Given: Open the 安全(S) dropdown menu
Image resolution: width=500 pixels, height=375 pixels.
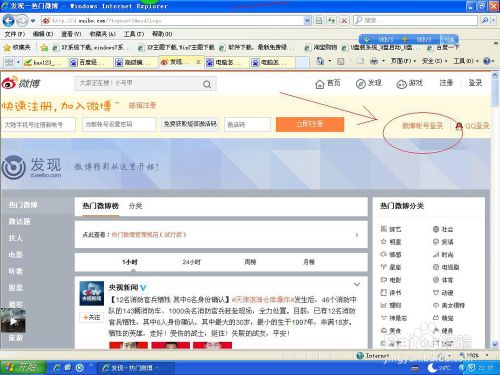Looking at the screenshot, I should [434, 61].
